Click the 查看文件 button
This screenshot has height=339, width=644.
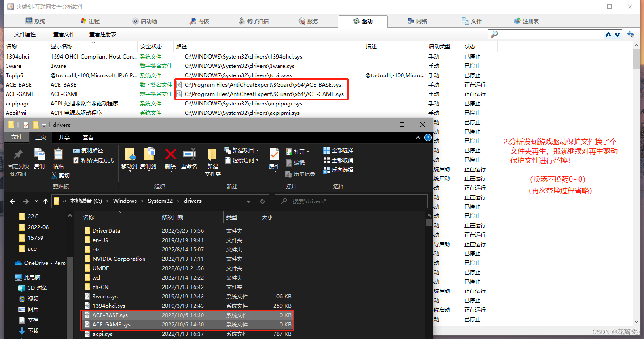tap(64, 34)
